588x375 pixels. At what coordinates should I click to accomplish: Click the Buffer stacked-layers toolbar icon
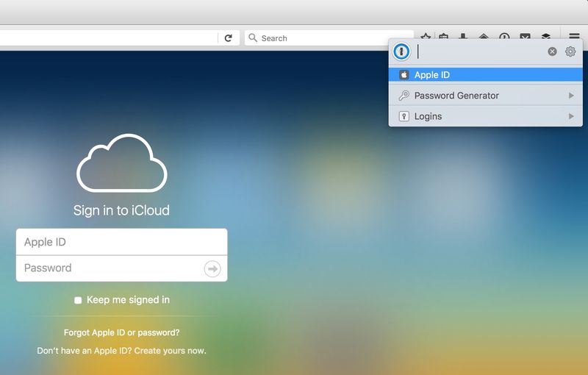545,36
